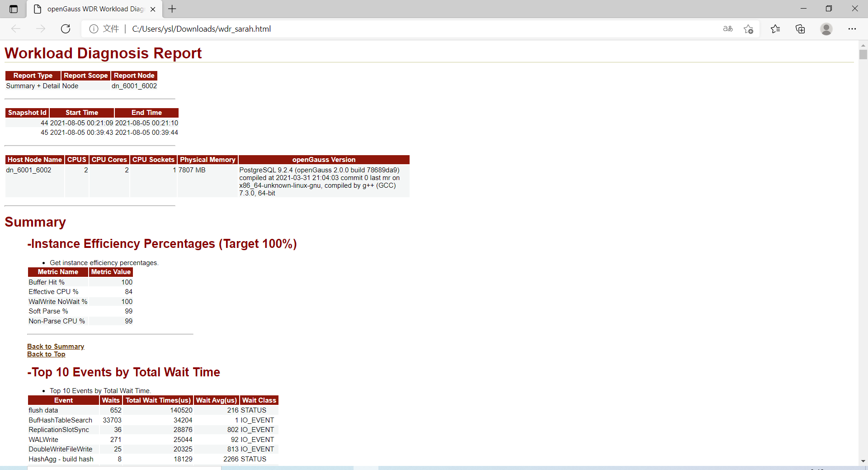Image resolution: width=868 pixels, height=470 pixels.
Task: Add this page to favorites
Action: pyautogui.click(x=748, y=29)
